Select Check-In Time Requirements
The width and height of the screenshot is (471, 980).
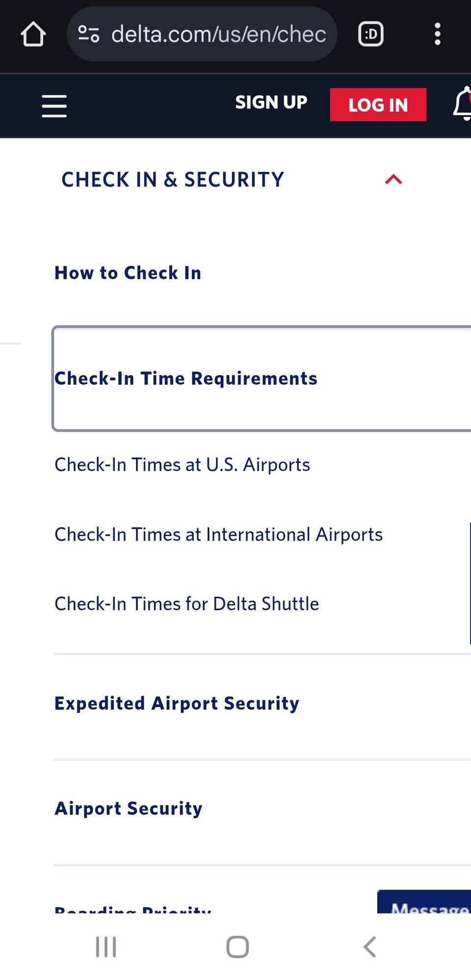coord(186,378)
